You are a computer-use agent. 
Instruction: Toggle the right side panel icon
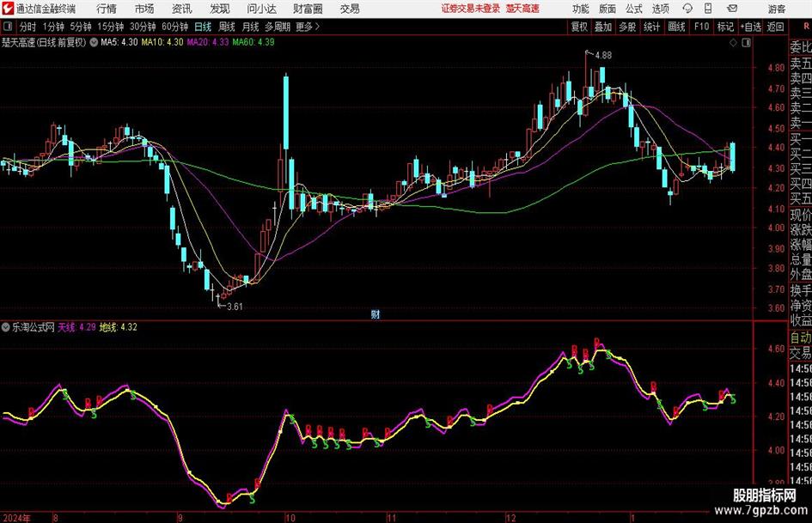746,42
